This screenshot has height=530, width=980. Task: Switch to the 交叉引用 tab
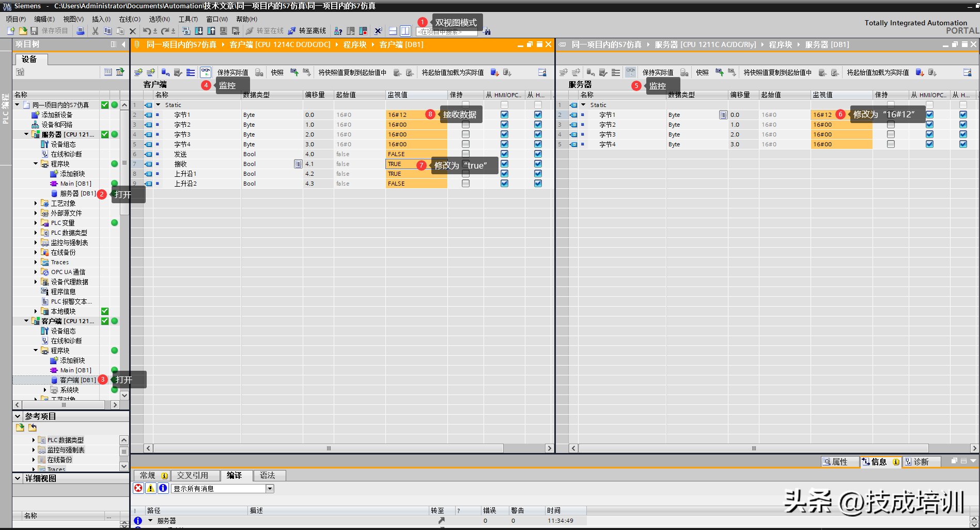coord(196,475)
